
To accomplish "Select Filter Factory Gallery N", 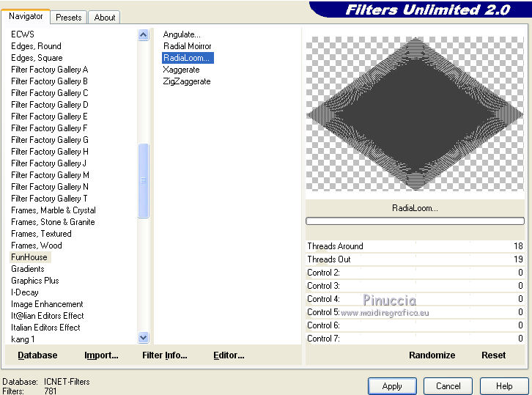I will (50, 187).
